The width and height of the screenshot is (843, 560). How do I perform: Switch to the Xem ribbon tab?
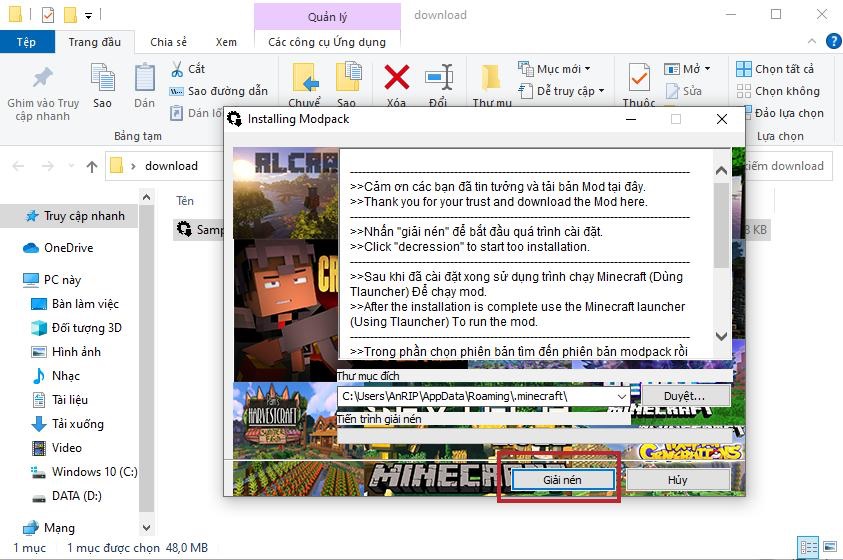226,42
